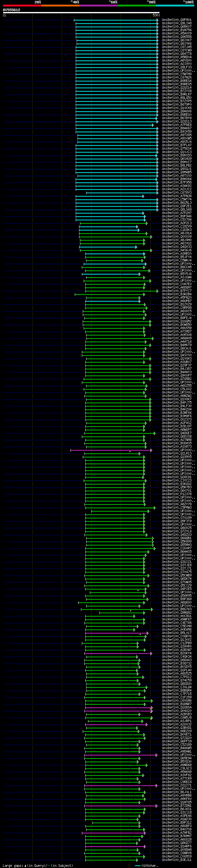Image resolution: width=197 pixels, height=868 pixels.
Task: Choose the UniRef100_A8YQV0 row label
Action: [x=176, y=60]
